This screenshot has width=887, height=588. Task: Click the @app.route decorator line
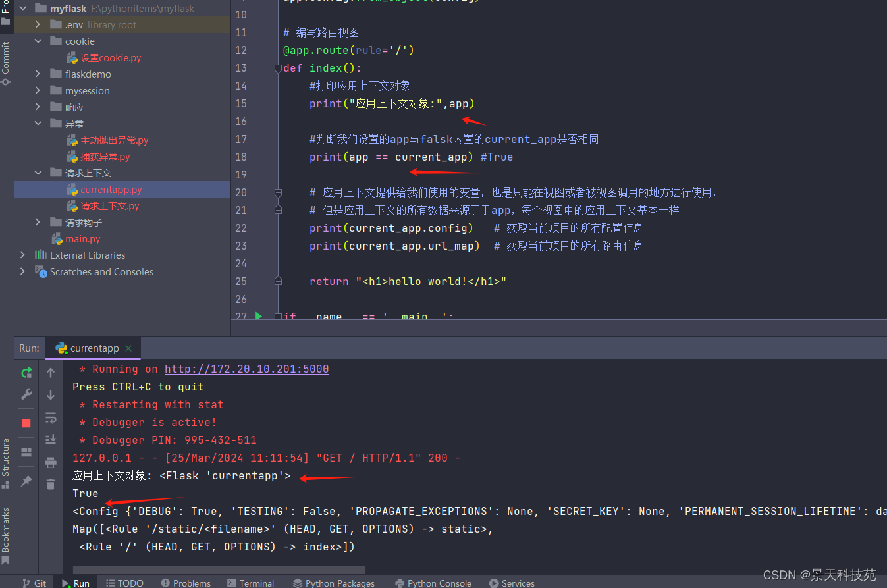pos(348,50)
